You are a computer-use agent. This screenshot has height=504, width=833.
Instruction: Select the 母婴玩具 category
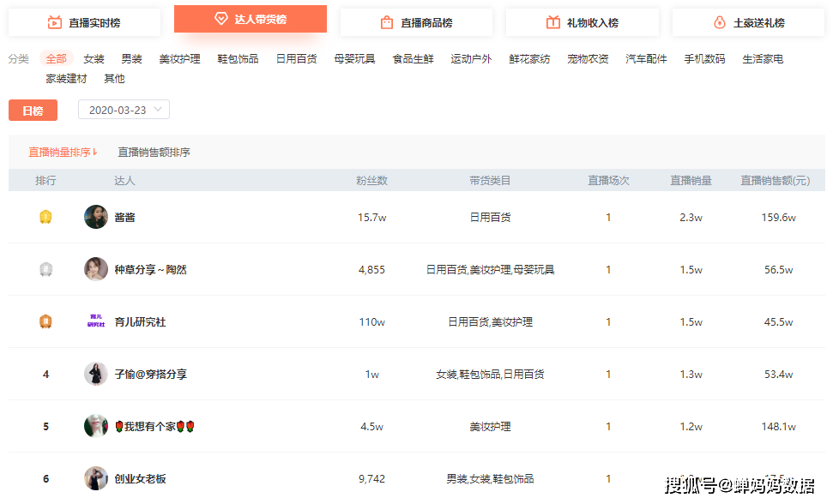354,58
